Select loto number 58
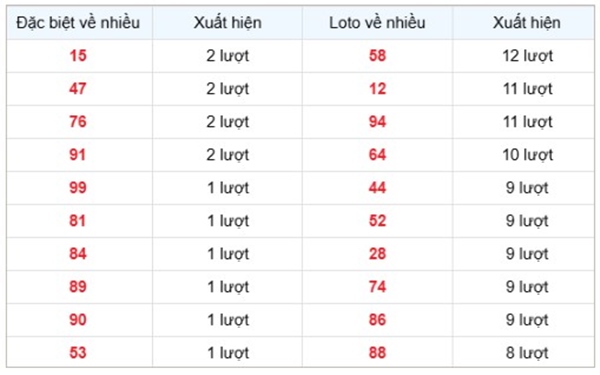 [x=377, y=56]
